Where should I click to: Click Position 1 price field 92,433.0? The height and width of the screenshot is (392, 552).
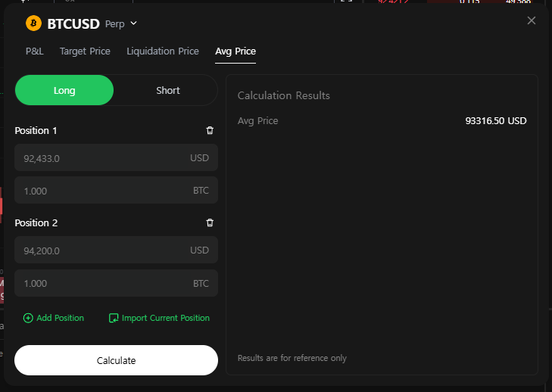coord(116,157)
